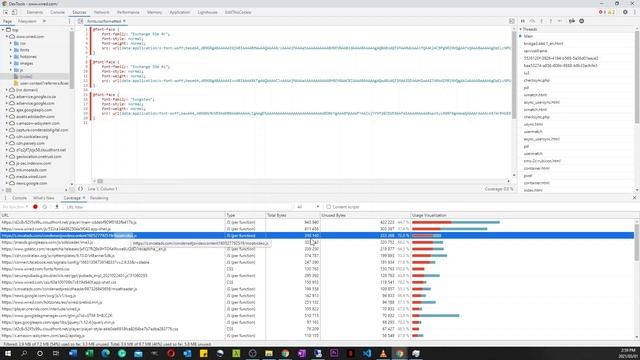Open the DevTools three-dot customize menu
This screenshot has height=360, width=640.
click(635, 12)
